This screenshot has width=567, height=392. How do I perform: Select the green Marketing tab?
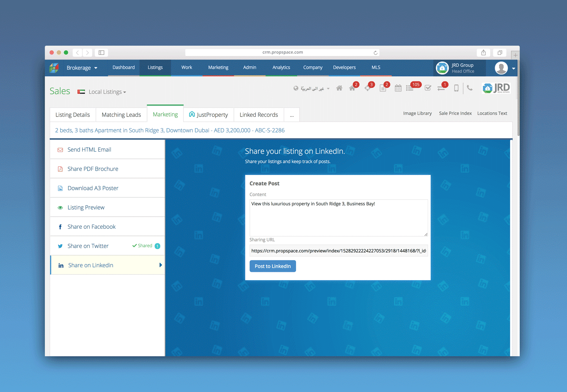pyautogui.click(x=165, y=114)
